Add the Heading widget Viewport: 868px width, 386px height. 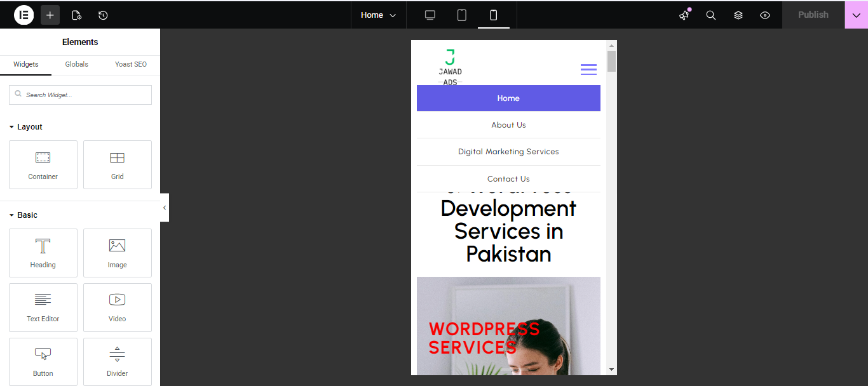click(43, 253)
